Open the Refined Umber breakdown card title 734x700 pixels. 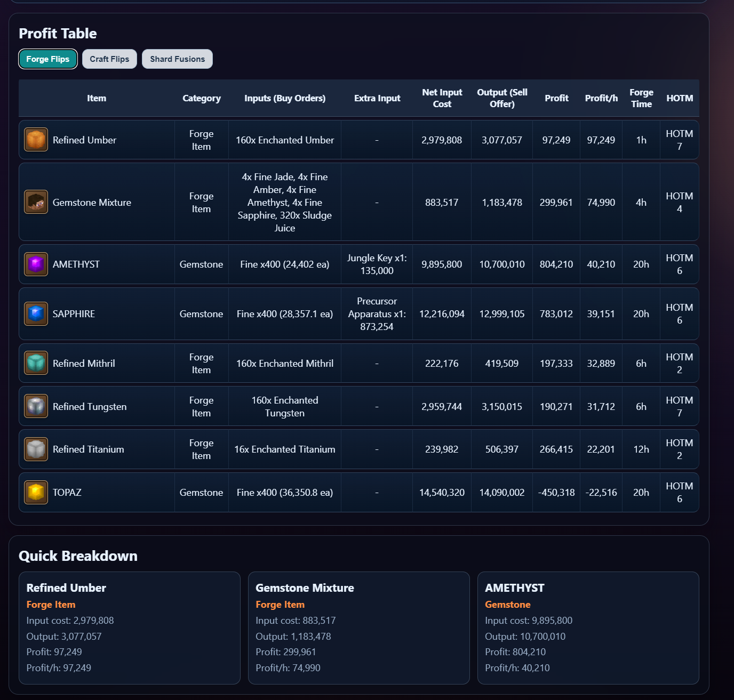click(x=66, y=588)
